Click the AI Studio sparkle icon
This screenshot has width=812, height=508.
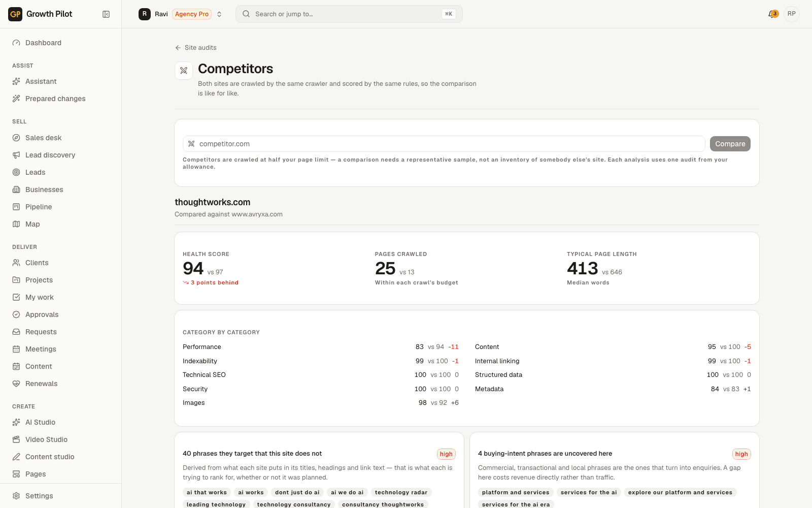[x=16, y=422]
